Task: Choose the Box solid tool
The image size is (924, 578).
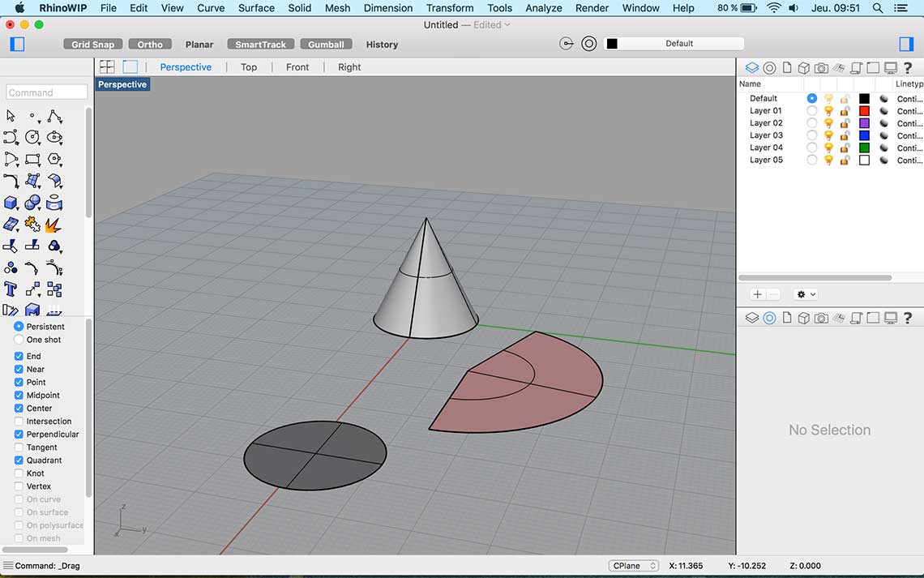Action: coord(11,203)
